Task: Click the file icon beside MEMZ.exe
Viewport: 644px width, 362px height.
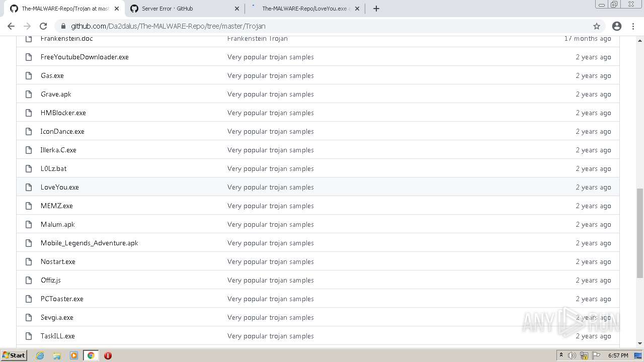Action: point(29,206)
